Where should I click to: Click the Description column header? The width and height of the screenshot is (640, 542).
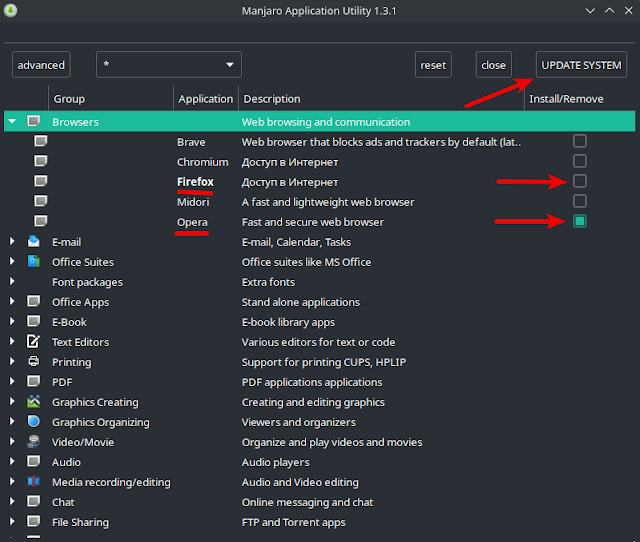click(x=381, y=99)
